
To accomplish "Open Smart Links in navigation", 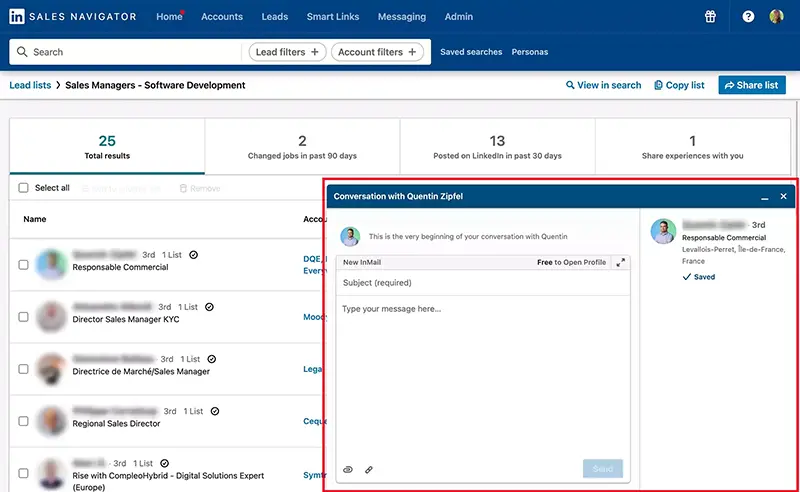I will (x=333, y=17).
